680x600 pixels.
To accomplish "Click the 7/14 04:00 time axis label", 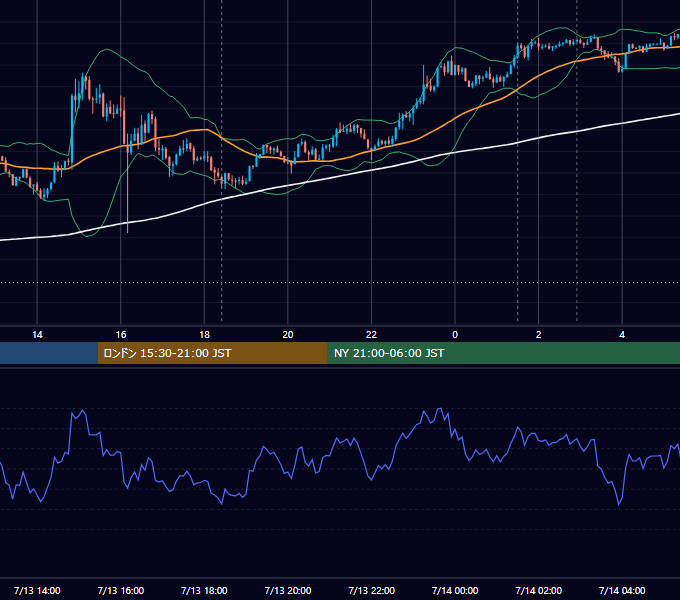I will pyautogui.click(x=622, y=590).
